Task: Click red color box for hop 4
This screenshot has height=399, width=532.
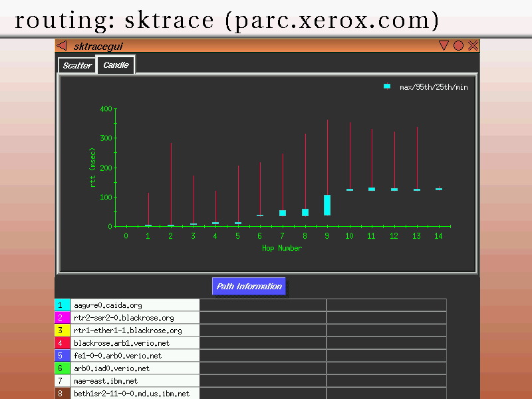Action: (62, 342)
